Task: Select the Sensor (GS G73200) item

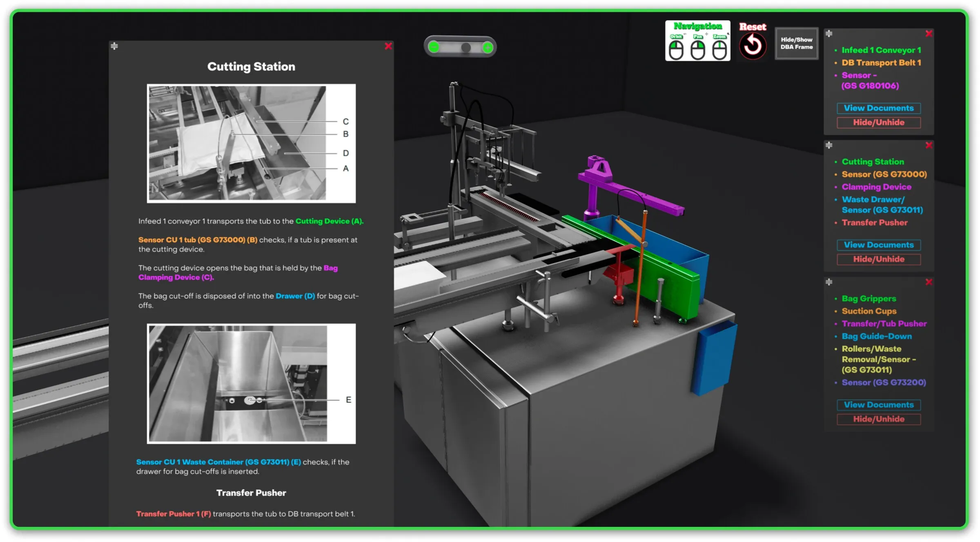Action: (884, 383)
